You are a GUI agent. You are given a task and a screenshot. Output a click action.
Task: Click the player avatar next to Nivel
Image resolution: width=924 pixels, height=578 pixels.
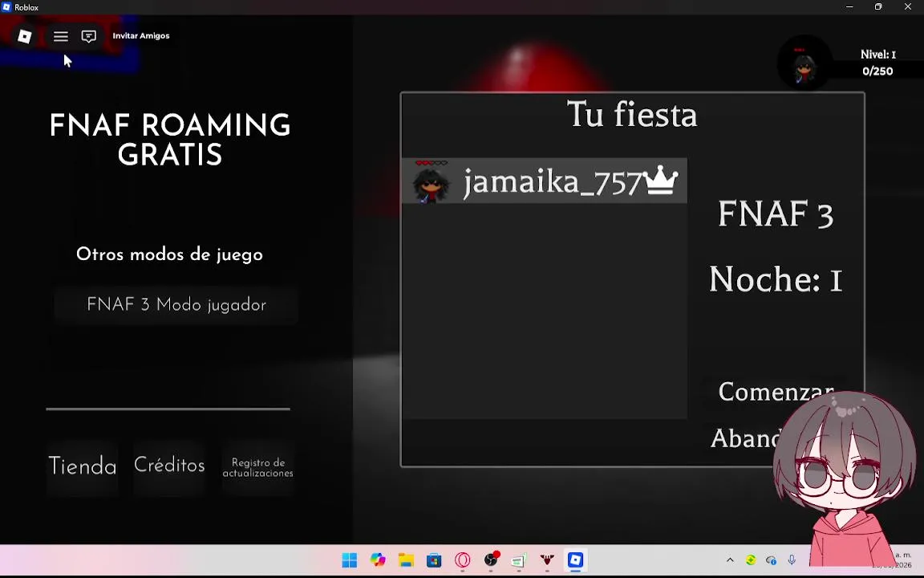804,63
